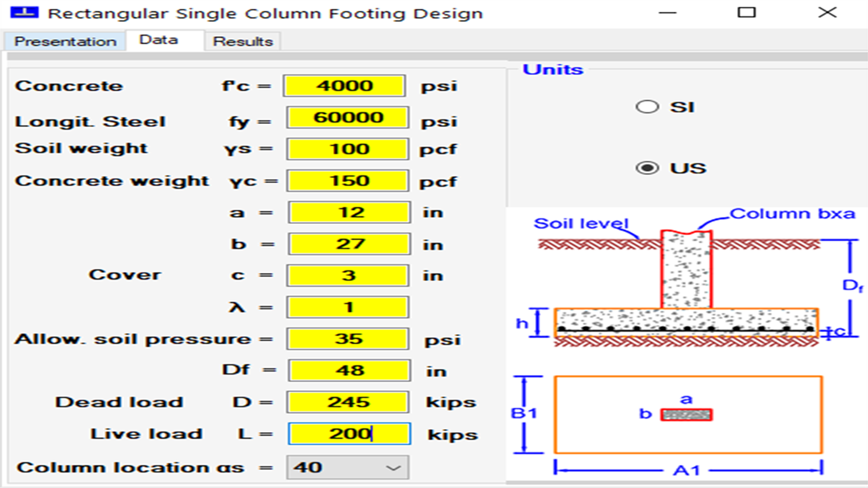Click the concrete strength f'c field

click(345, 86)
